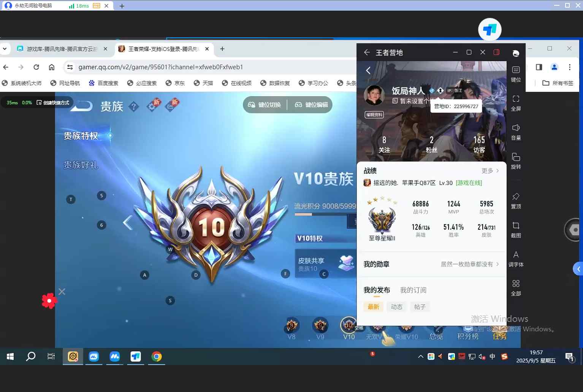
Task: Open a new browser tab
Action: [222, 49]
